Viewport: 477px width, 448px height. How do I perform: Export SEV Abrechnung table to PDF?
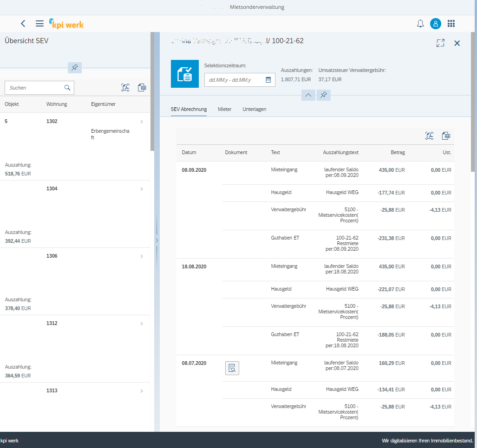point(429,136)
